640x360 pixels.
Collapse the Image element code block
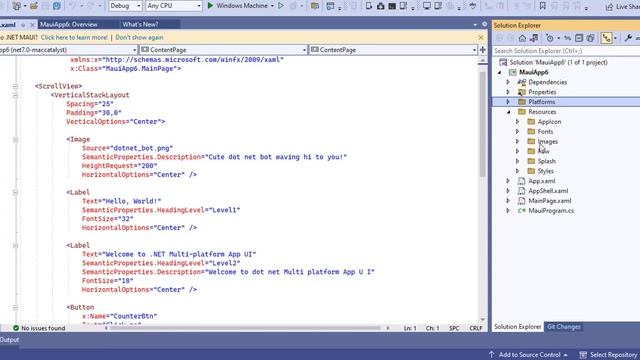[16, 140]
